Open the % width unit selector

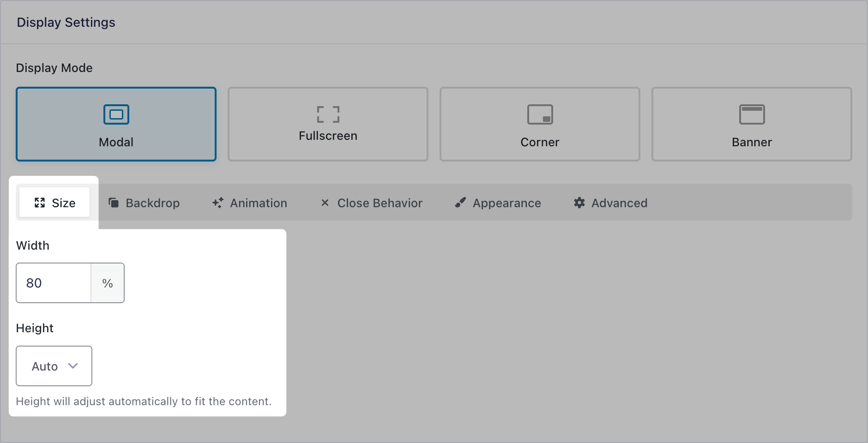pyautogui.click(x=108, y=283)
